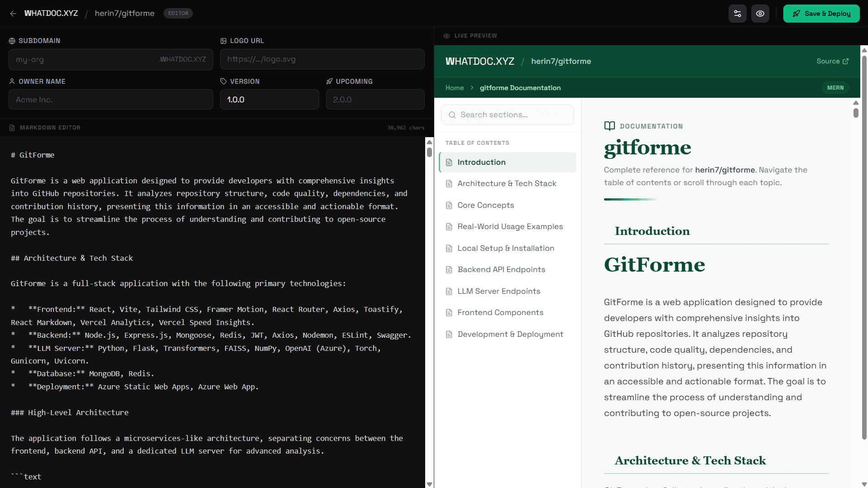Image resolution: width=868 pixels, height=488 pixels.
Task: Click the book icon next to DOCUMENTATION
Action: tap(610, 126)
